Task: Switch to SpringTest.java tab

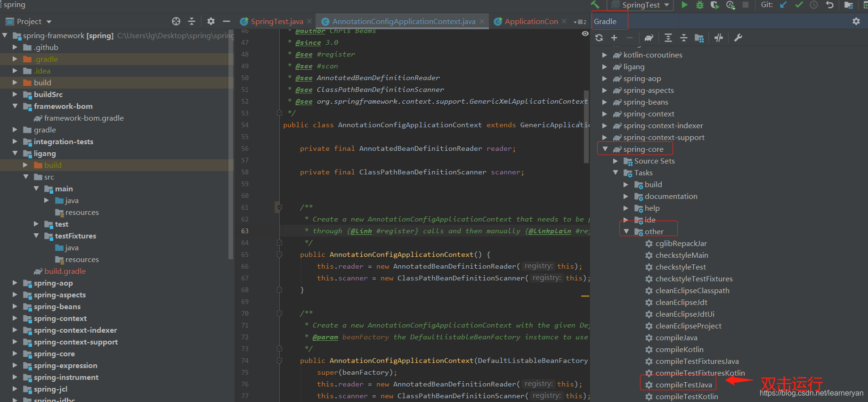Action: 277,21
